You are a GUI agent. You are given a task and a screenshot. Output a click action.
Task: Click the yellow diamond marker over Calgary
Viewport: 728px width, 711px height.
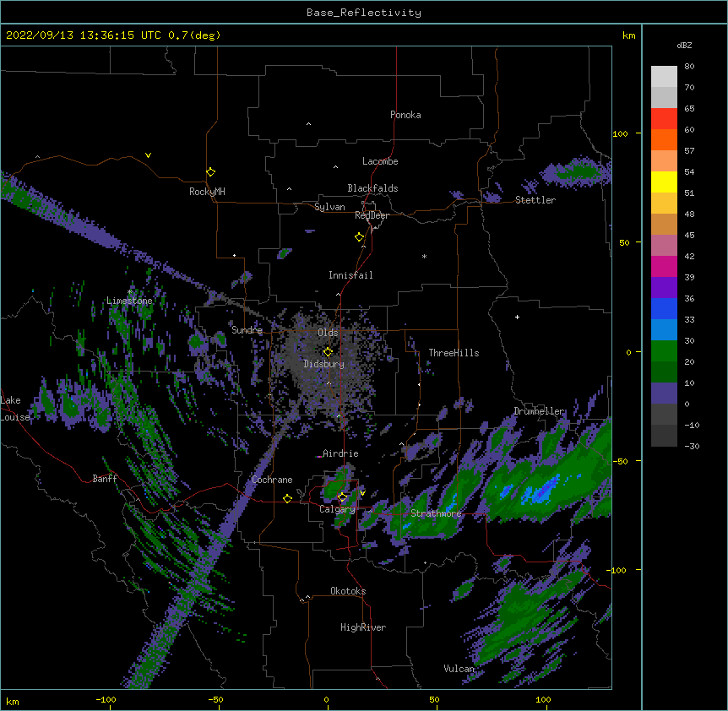click(342, 497)
